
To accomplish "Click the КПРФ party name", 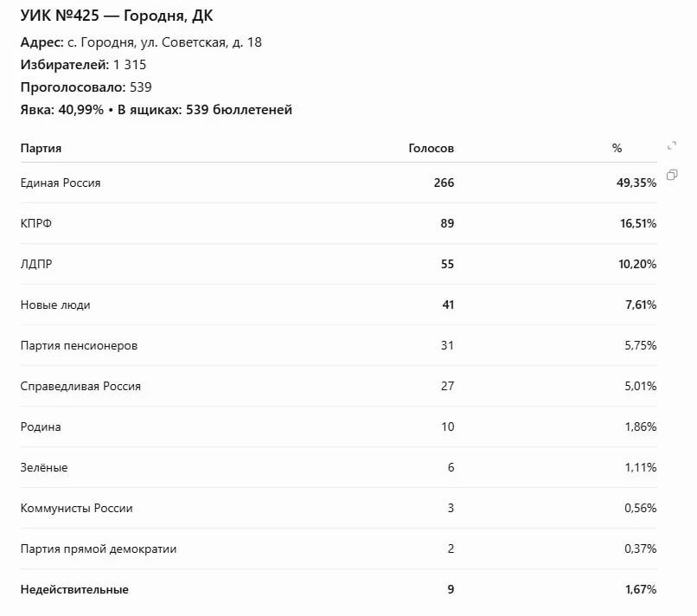I will (36, 223).
